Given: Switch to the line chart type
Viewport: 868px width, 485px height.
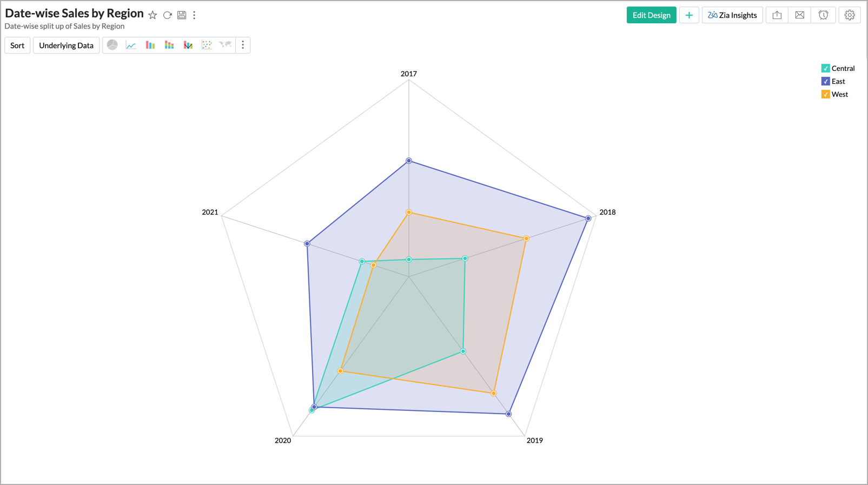Looking at the screenshot, I should pyautogui.click(x=131, y=45).
